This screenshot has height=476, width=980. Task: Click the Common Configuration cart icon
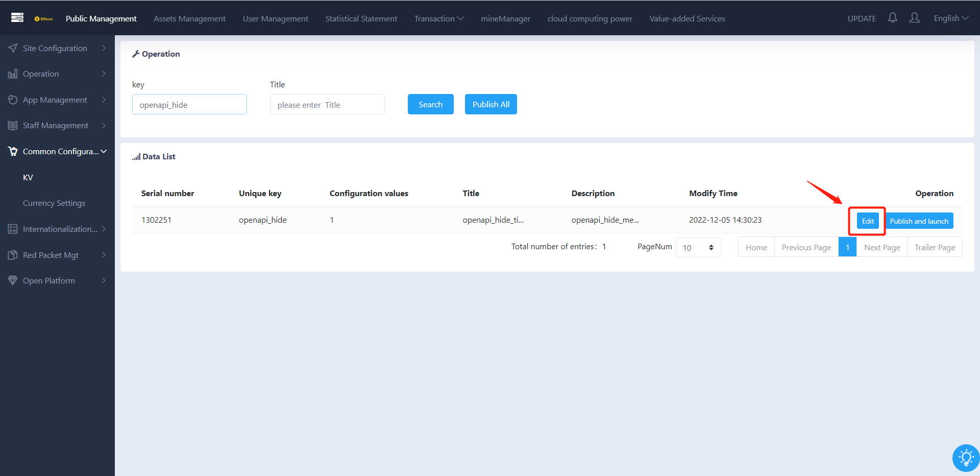pyautogui.click(x=13, y=151)
